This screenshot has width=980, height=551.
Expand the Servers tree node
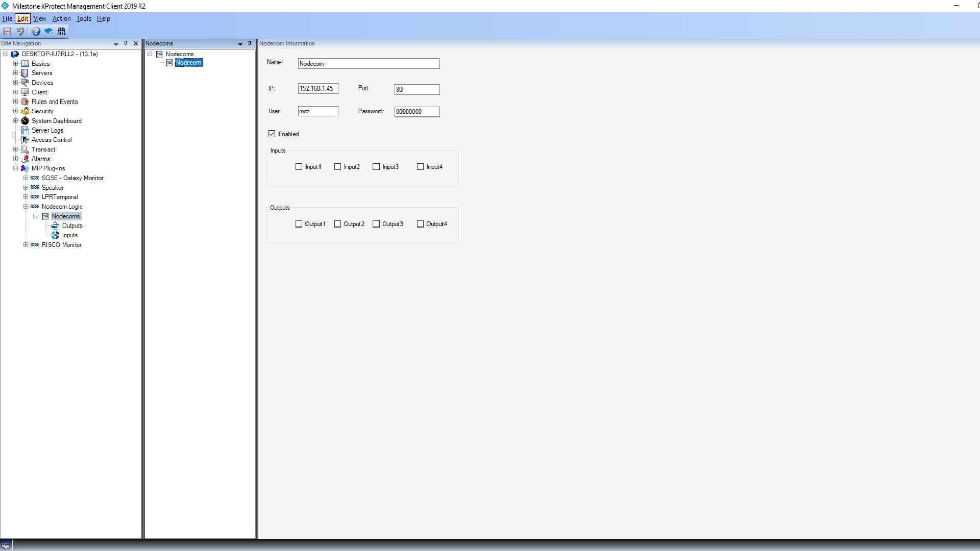click(16, 73)
